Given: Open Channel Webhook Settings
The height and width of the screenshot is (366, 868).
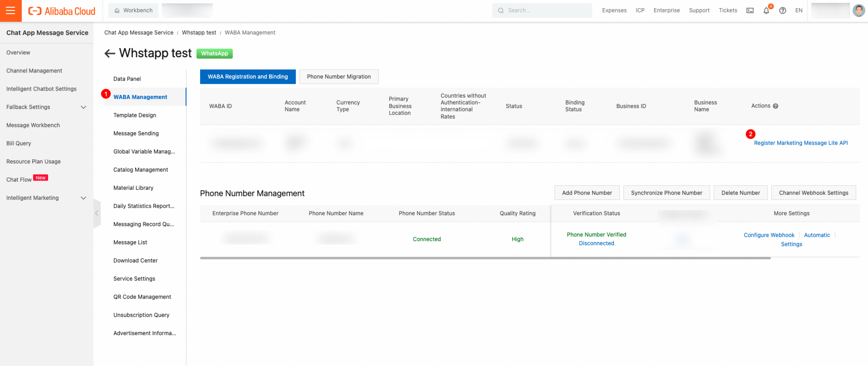Looking at the screenshot, I should point(814,193).
